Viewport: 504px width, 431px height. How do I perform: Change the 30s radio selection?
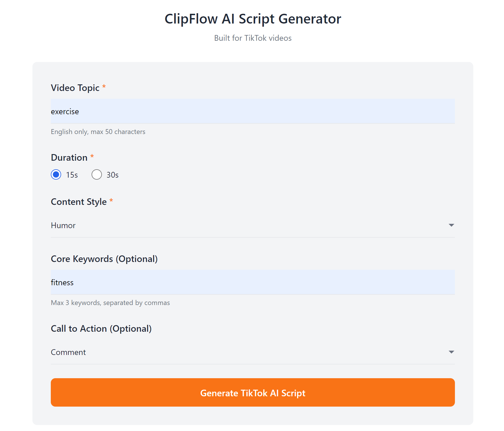[x=97, y=174]
